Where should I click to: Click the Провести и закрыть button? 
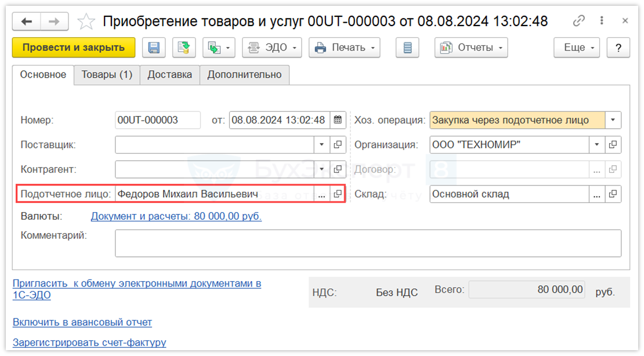tap(73, 48)
